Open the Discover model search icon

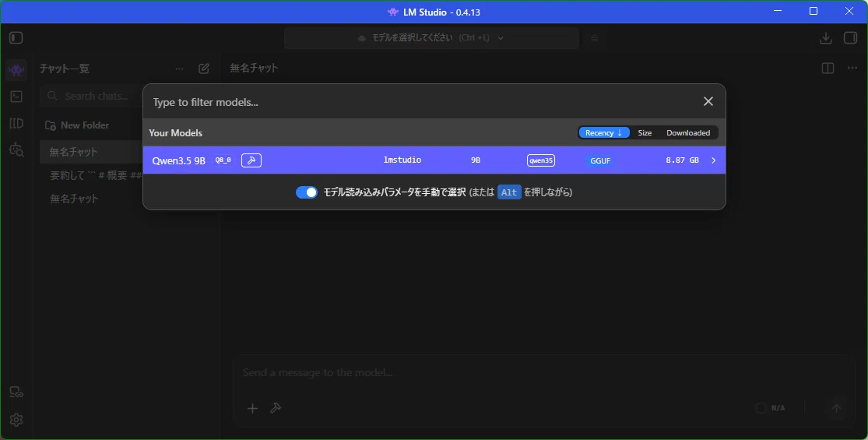point(16,150)
